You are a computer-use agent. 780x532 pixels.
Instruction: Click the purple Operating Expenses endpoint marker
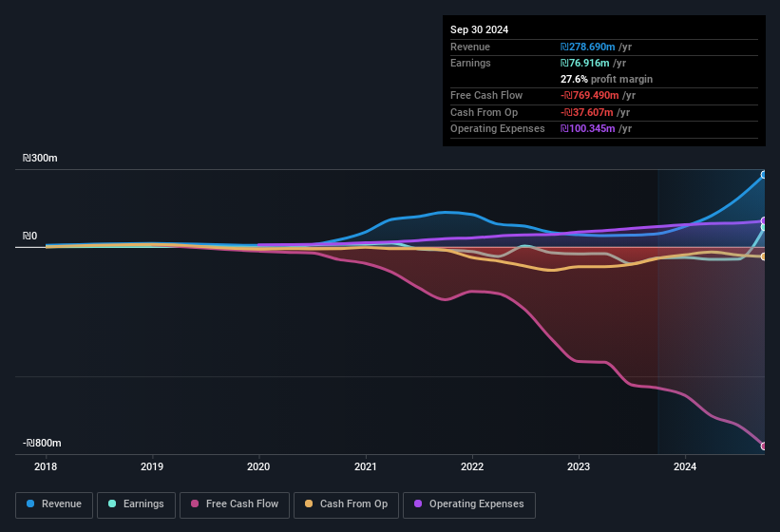(764, 220)
